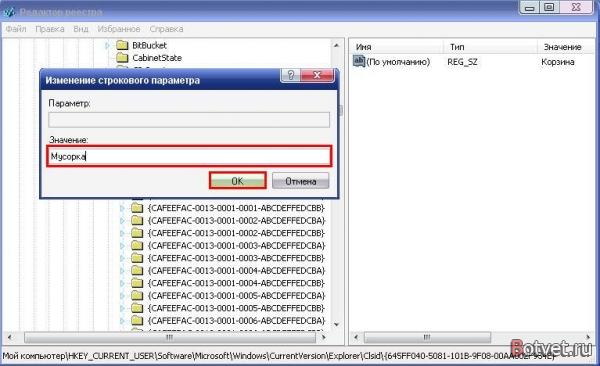Image resolution: width=600 pixels, height=366 pixels.
Task: Expand the {CAFEEFAC-0013-0001-0002-ABCDEFFEDCBA} key
Action: pos(122,221)
